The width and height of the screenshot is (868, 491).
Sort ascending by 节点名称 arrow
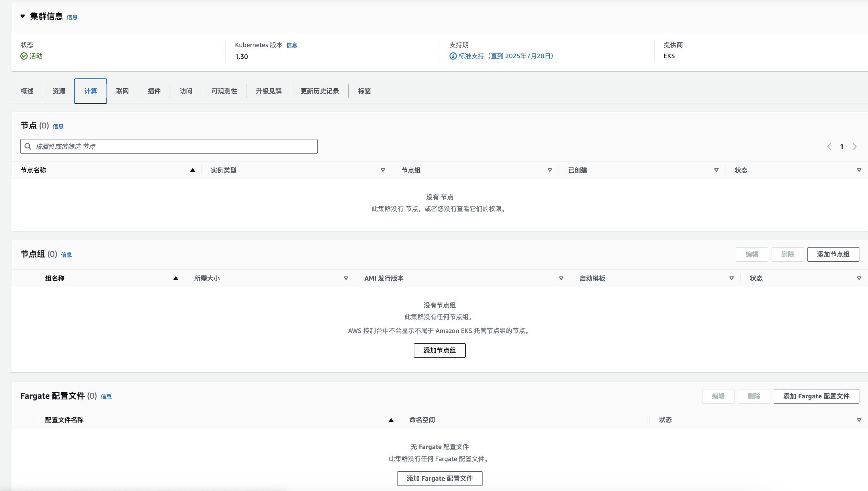coord(192,170)
